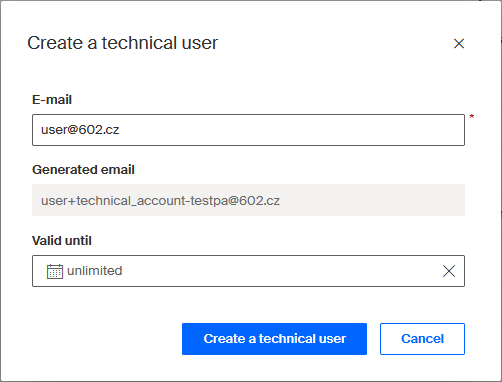Click the dialog title Create a technical user
The image size is (502, 382).
click(x=122, y=43)
